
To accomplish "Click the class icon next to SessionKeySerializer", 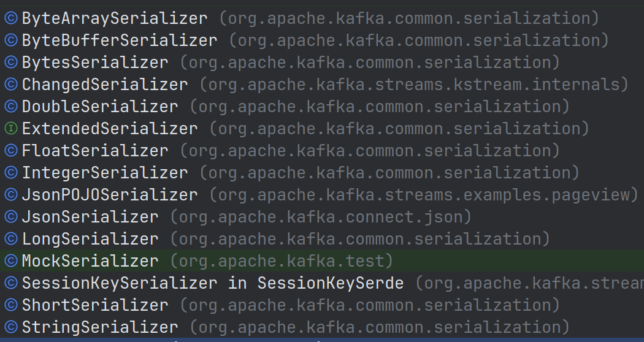I will [x=11, y=283].
